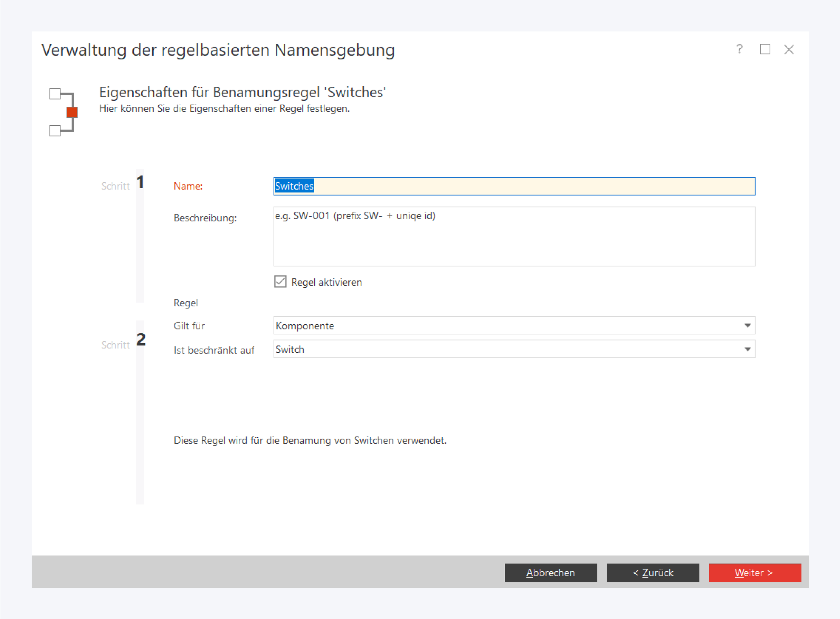Go to Schritt 1 step marker
The width and height of the screenshot is (840, 619).
click(x=140, y=182)
